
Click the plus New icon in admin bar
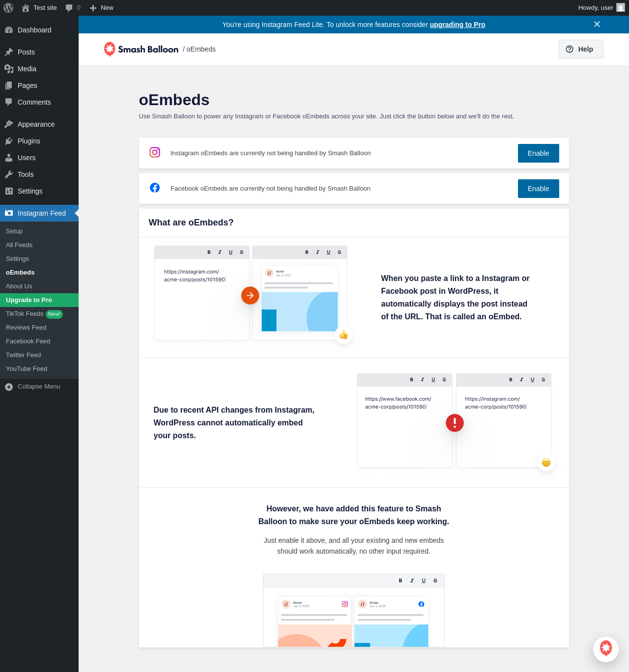click(x=93, y=8)
